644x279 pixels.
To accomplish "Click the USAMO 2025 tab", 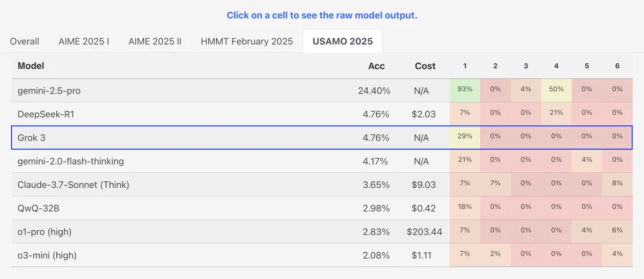I will [x=343, y=41].
